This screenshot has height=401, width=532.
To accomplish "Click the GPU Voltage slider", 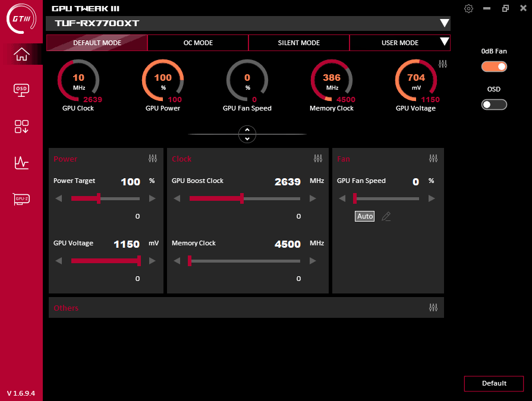I will coord(106,261).
